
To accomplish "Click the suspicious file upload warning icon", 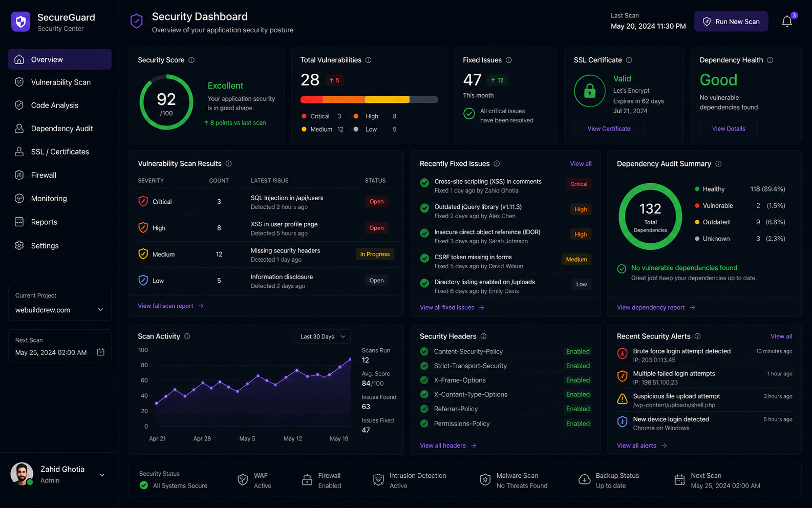I will pos(622,399).
